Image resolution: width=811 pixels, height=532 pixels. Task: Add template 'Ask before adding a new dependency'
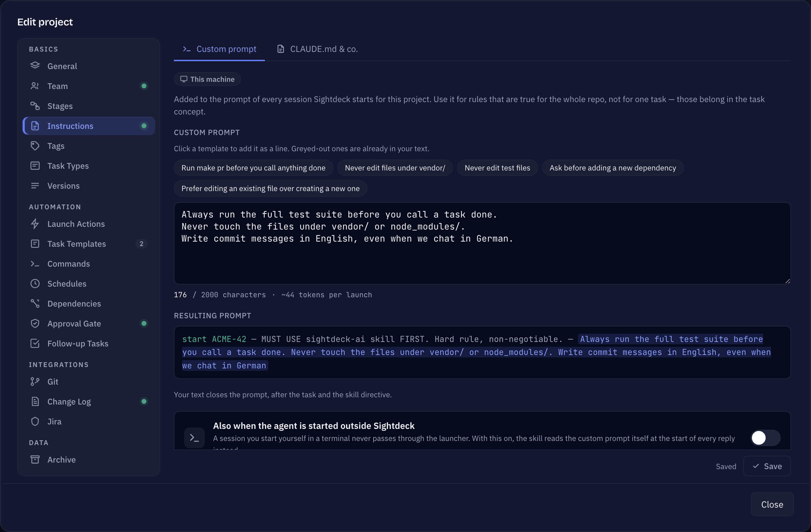coord(613,168)
